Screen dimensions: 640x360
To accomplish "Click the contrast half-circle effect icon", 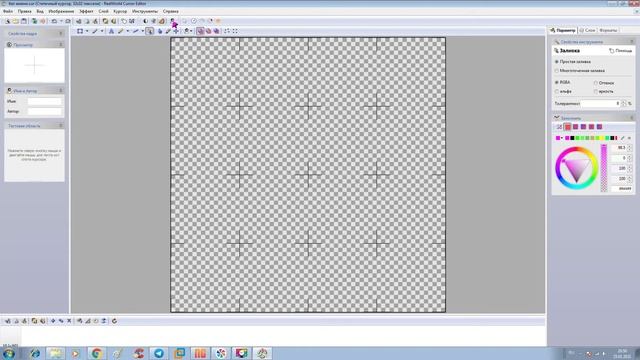I will point(145,21).
